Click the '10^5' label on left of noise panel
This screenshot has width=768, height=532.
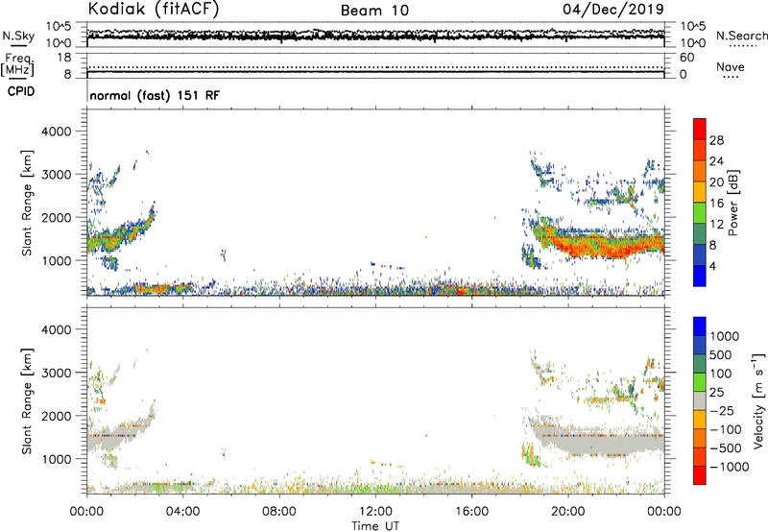click(x=59, y=26)
